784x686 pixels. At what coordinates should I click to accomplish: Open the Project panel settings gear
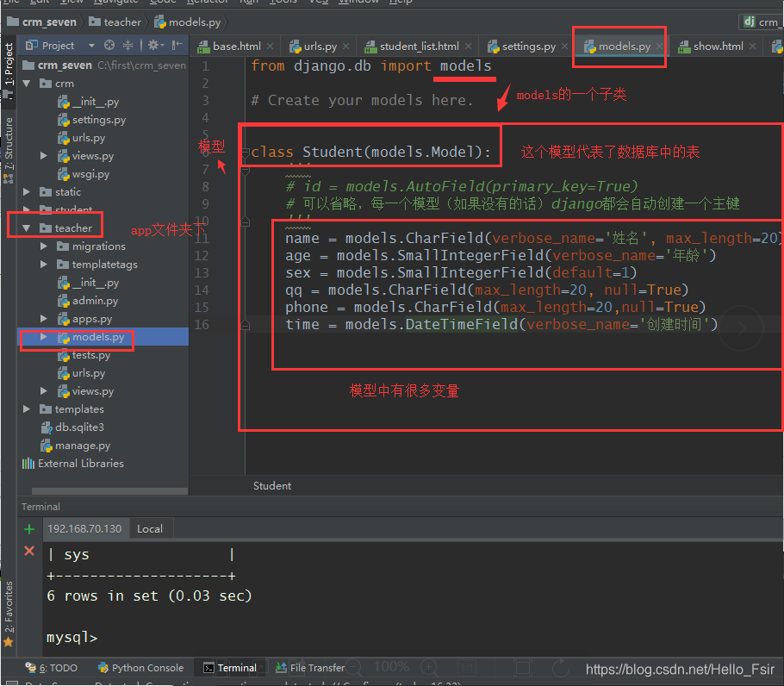(x=153, y=46)
